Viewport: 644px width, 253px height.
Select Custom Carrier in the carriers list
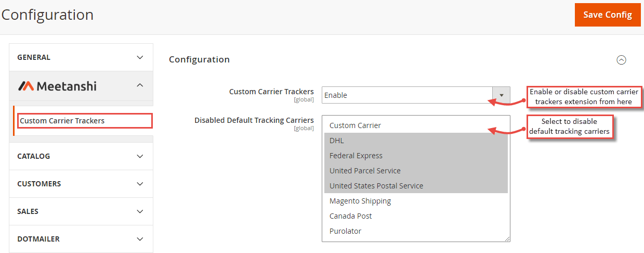click(x=416, y=125)
